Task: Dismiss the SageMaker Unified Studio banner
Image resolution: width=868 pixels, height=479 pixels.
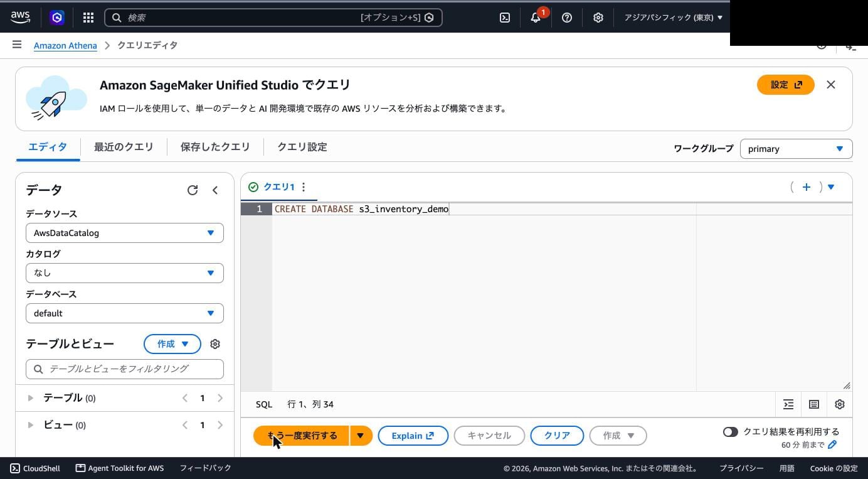Action: (831, 85)
